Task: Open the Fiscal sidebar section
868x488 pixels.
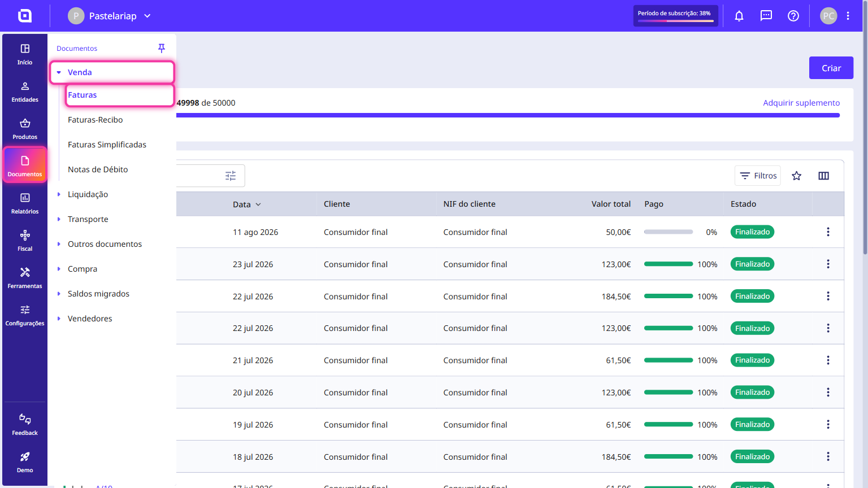Action: pyautogui.click(x=25, y=241)
